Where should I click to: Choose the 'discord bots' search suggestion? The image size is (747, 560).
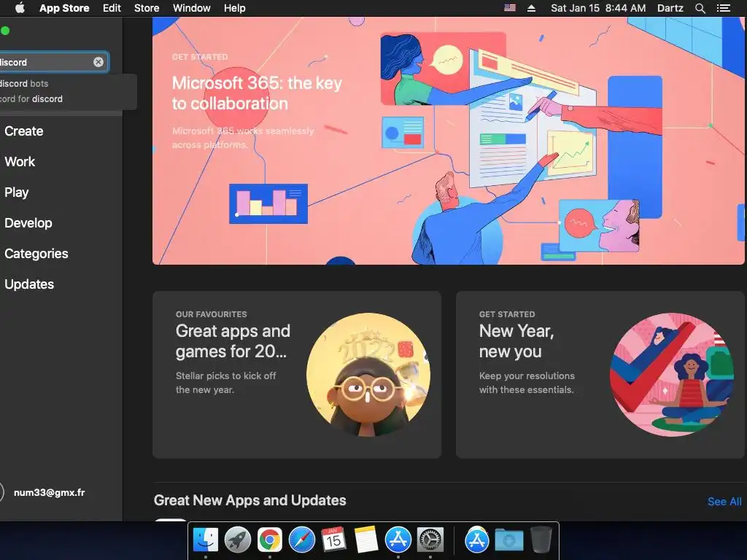[x=24, y=83]
